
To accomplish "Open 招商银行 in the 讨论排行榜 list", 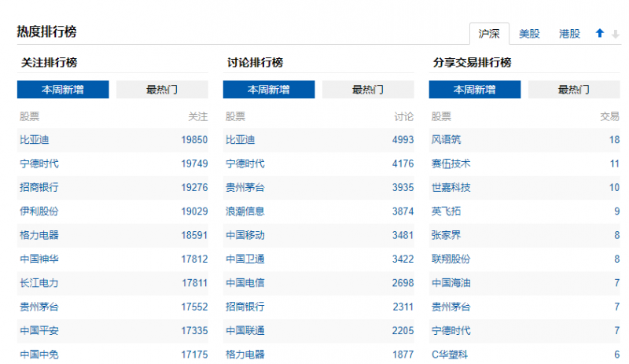I will click(245, 307).
